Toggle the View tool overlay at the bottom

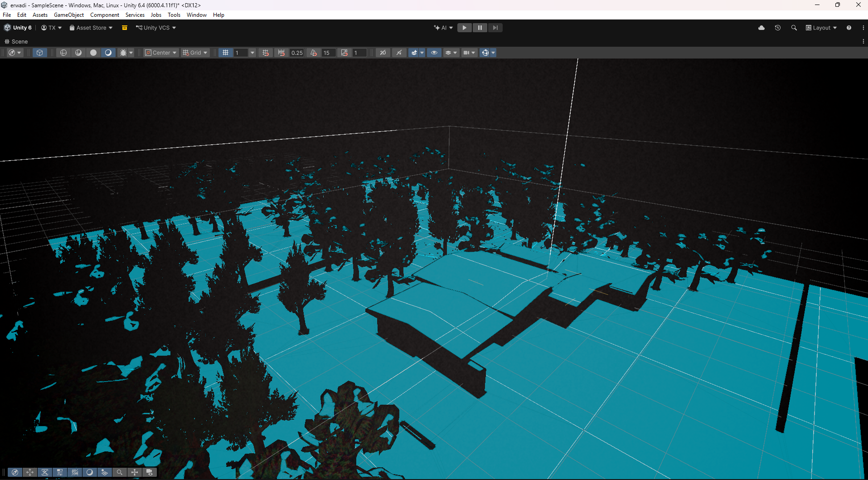click(x=15, y=472)
